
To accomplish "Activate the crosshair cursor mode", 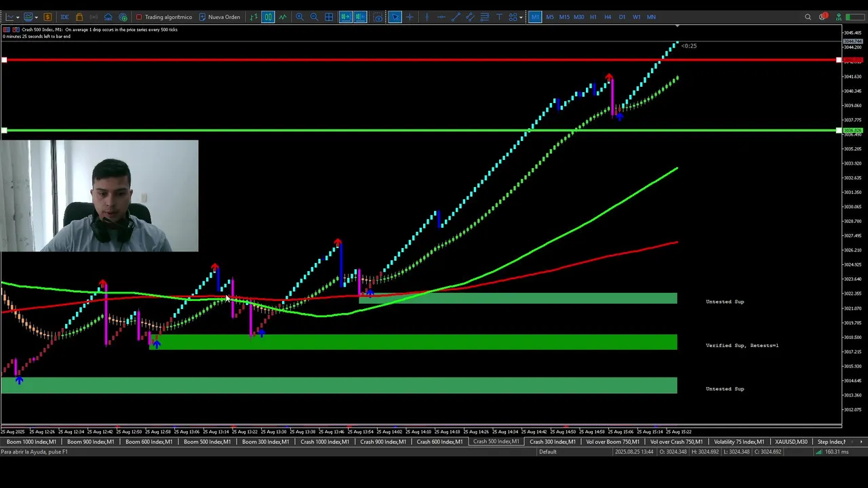I will tap(410, 17).
